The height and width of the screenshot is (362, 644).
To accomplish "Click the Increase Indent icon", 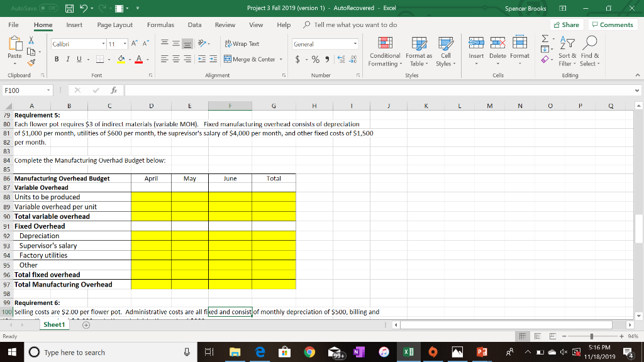I will click(213, 59).
